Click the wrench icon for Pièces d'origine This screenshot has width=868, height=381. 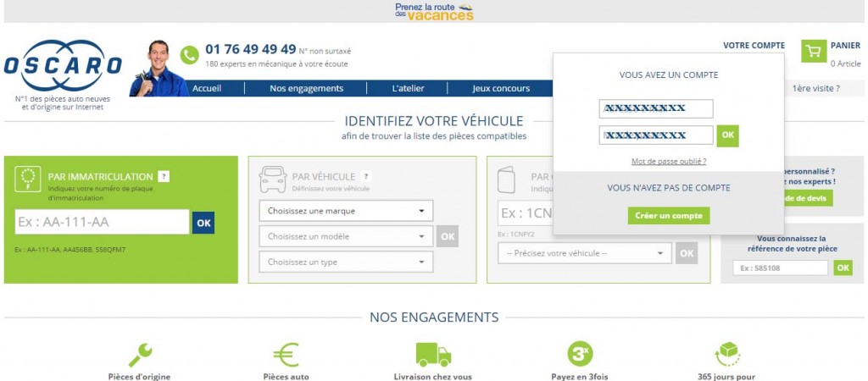point(140,355)
